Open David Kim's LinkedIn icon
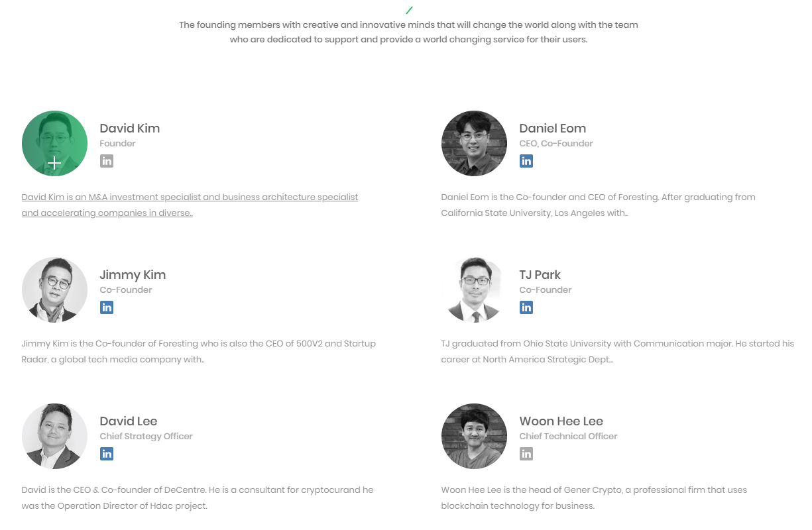This screenshot has height=530, width=812. [x=107, y=161]
